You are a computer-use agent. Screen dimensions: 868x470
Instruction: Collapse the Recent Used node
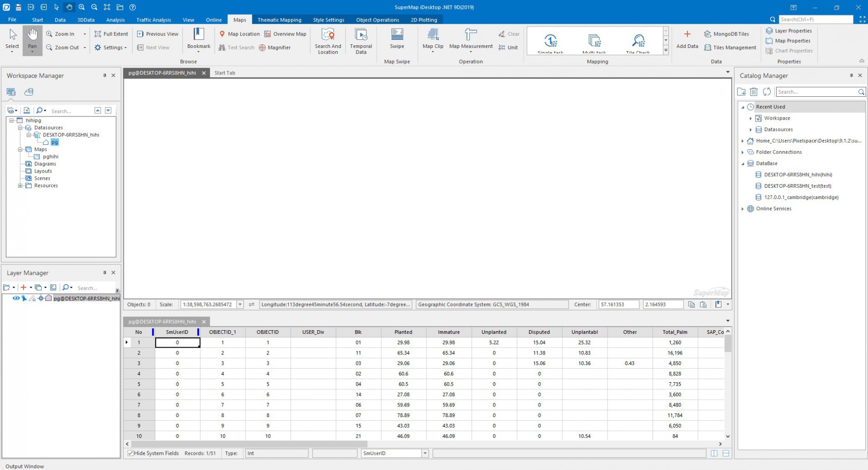click(x=743, y=107)
